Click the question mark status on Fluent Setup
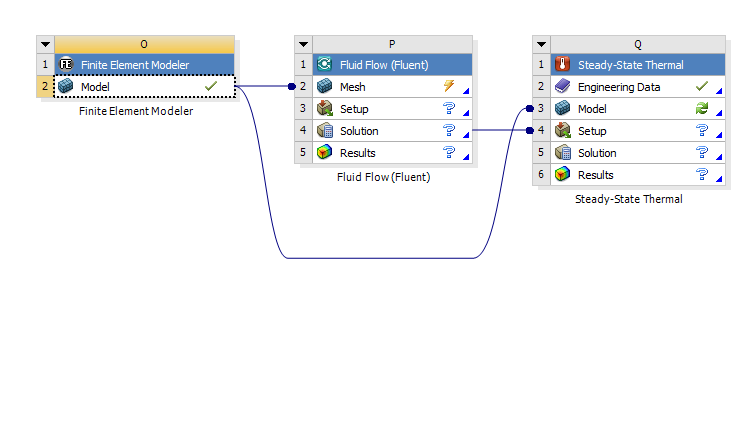 pos(449,108)
